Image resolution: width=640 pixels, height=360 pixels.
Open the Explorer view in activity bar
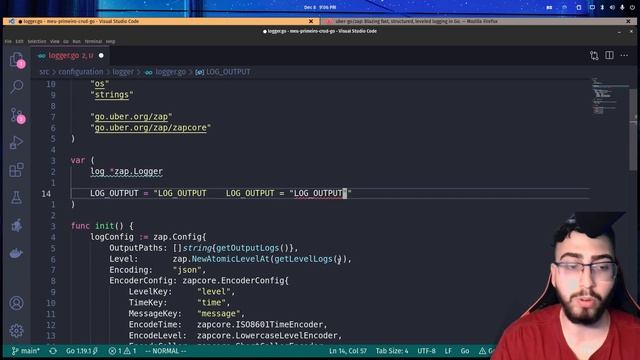pyautogui.click(x=16, y=60)
